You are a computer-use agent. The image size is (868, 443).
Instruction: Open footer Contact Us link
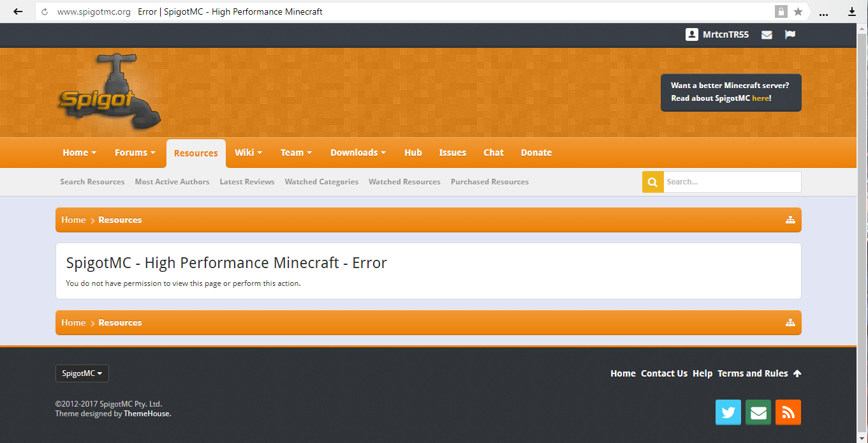[x=664, y=373]
